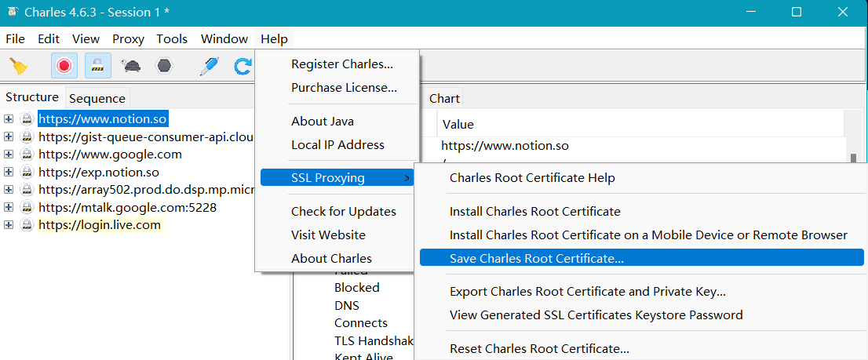Select About Java in Help menu

point(323,121)
